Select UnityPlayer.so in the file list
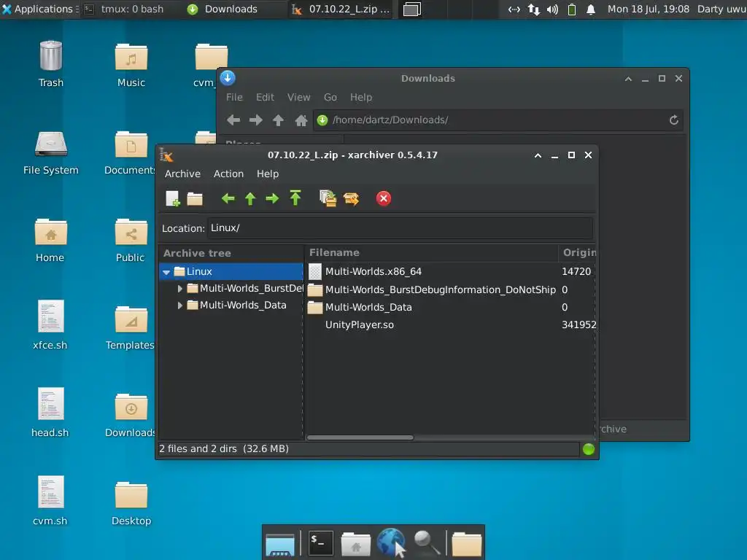Screen dimensions: 747x560 tap(359, 324)
